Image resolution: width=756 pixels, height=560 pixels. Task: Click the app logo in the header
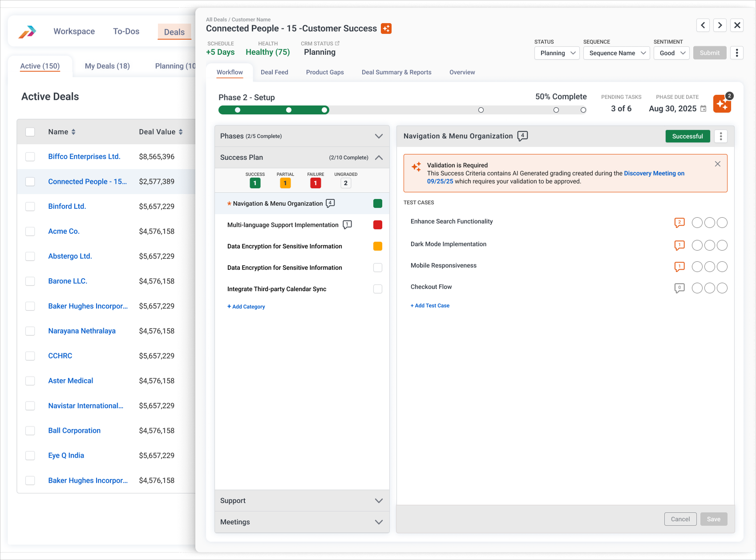pos(27,32)
